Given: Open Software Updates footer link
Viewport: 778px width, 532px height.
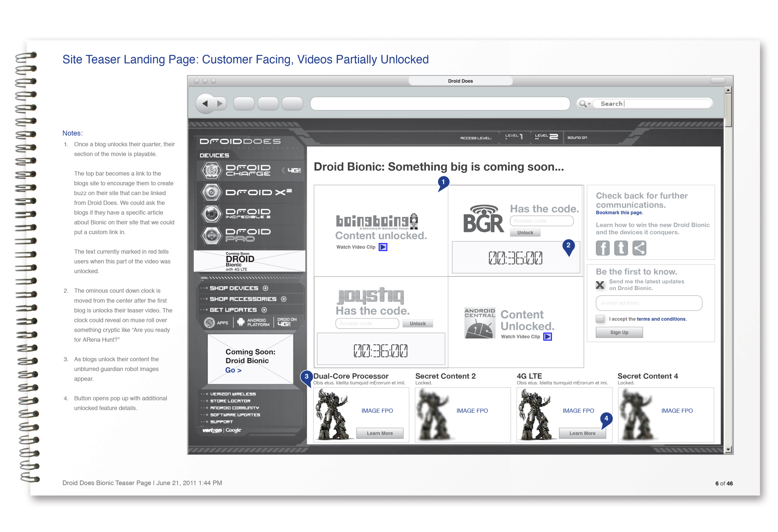Looking at the screenshot, I should point(235,415).
